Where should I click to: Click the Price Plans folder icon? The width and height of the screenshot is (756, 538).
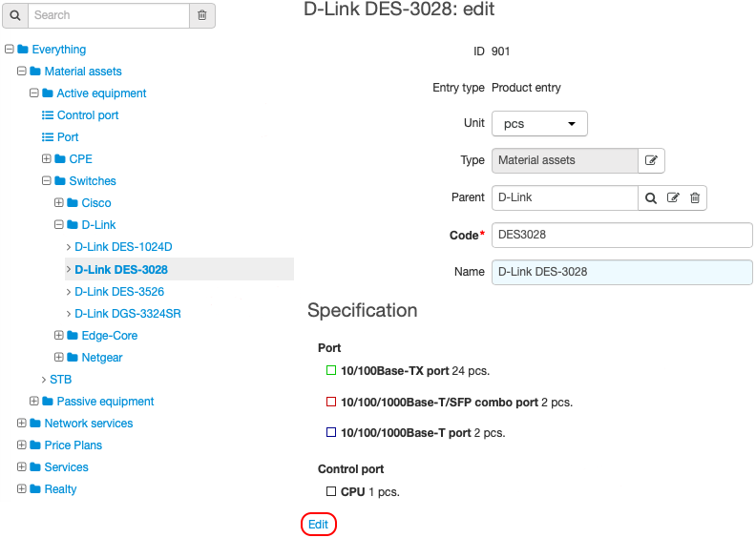[x=35, y=445]
